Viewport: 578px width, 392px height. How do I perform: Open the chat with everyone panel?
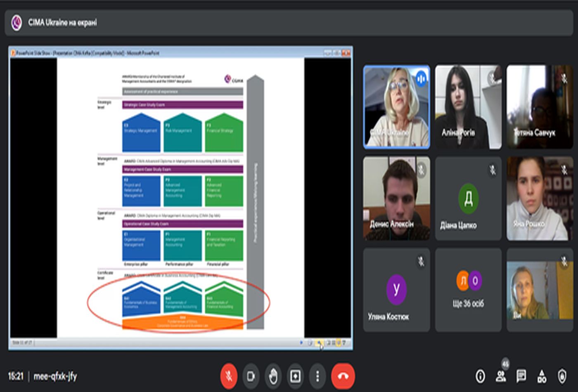pyautogui.click(x=521, y=376)
